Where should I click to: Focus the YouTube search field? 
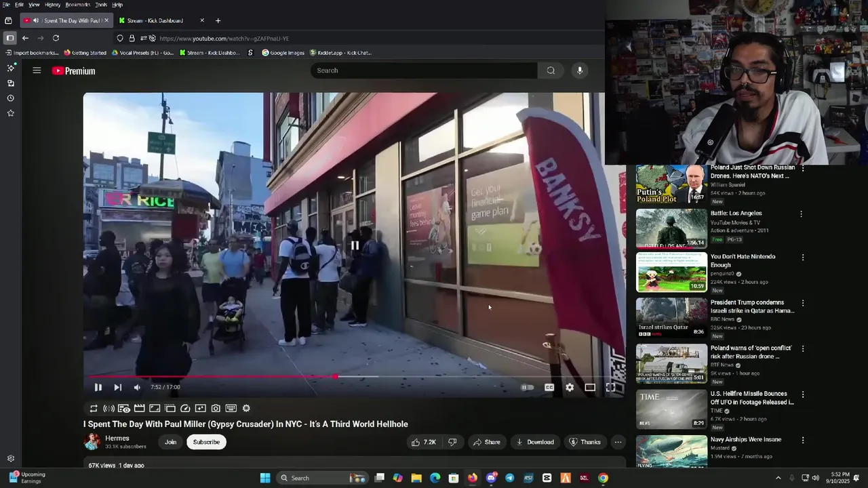pos(424,70)
